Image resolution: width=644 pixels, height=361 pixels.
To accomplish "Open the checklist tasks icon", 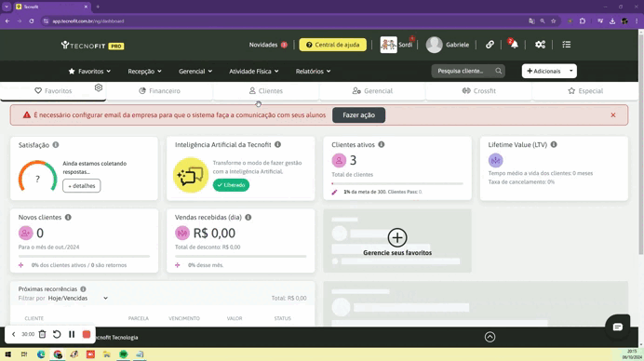I will click(567, 45).
